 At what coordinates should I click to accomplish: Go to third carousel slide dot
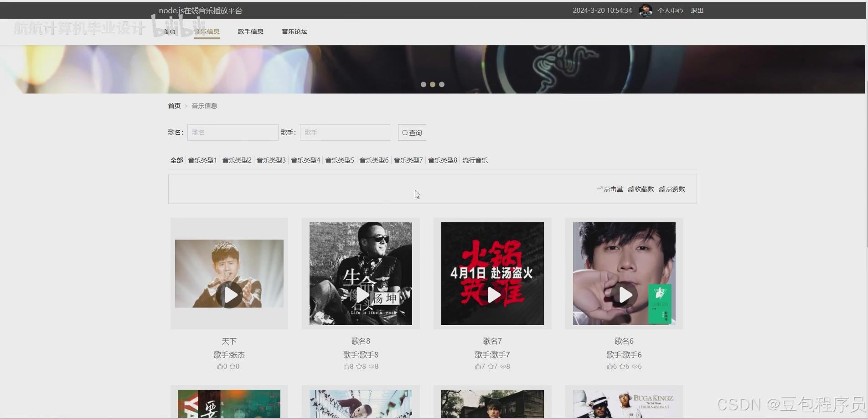tap(442, 84)
